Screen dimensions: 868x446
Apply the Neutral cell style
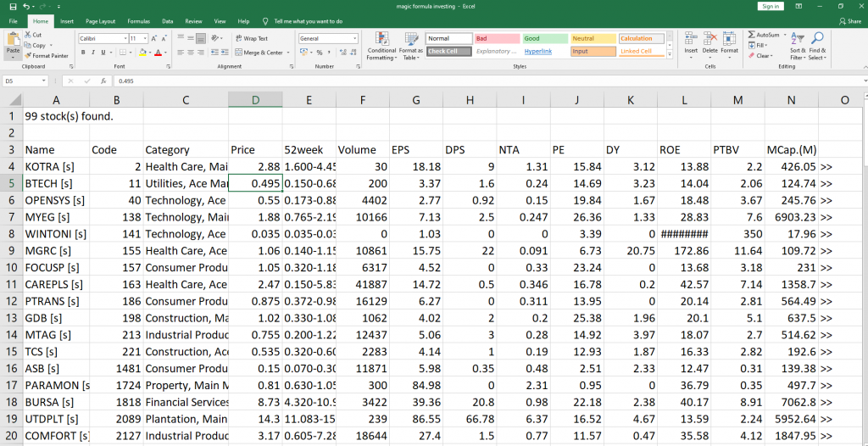pos(593,39)
